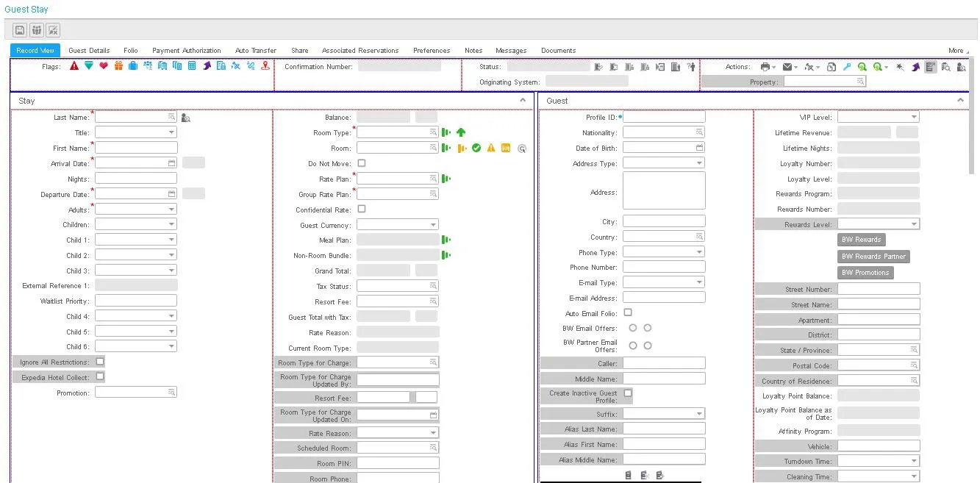Click into the Phone Number field
Screen dimensions: 980x483
(664, 267)
